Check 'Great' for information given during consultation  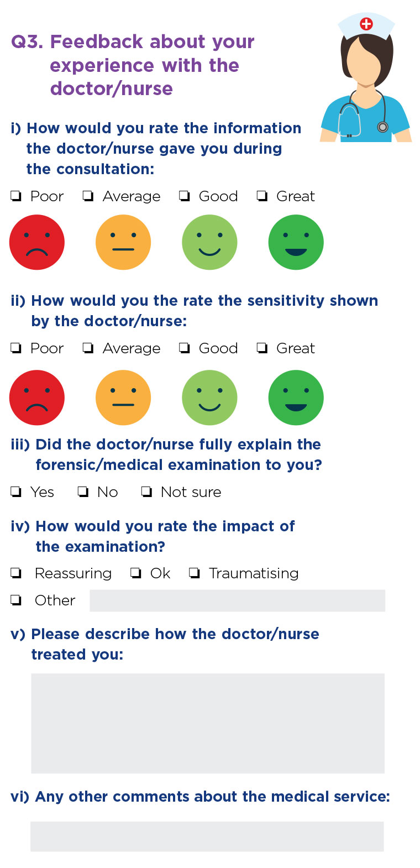(262, 196)
